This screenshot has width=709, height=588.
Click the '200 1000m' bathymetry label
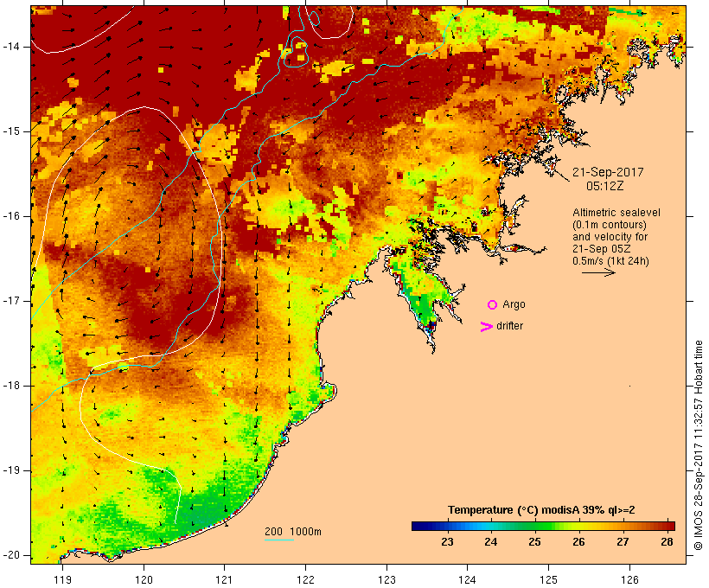point(293,532)
